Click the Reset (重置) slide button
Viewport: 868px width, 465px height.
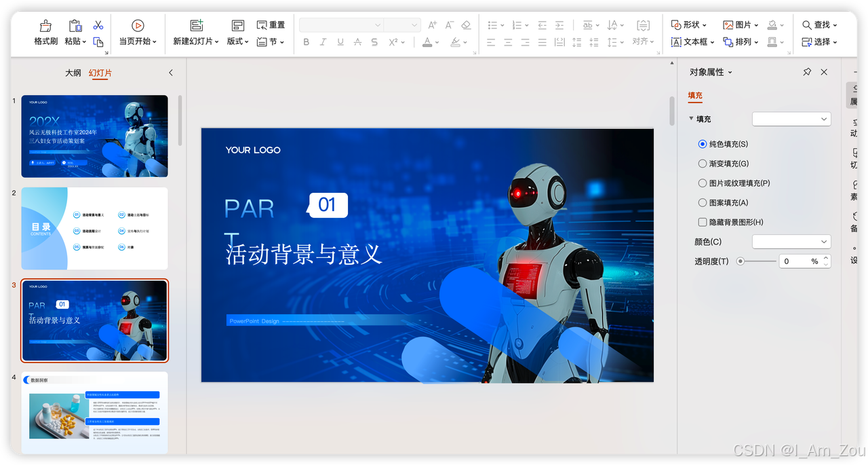[271, 25]
